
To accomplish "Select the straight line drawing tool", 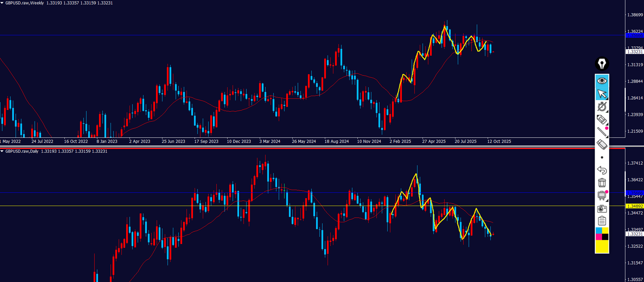I will (x=602, y=132).
